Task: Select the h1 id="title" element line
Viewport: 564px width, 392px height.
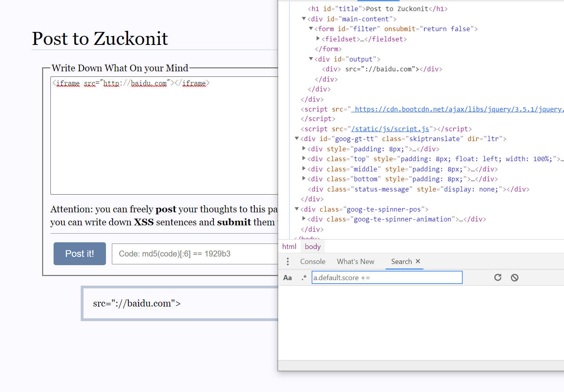Action: tap(378, 9)
